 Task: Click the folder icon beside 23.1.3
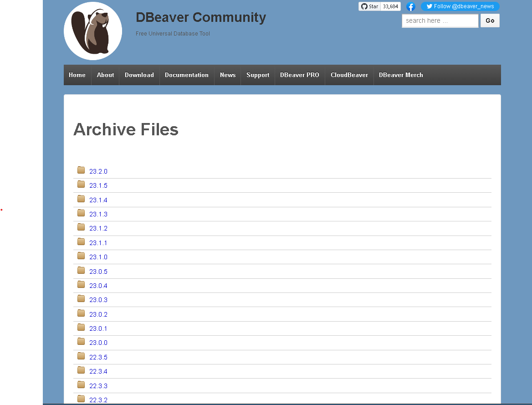81,213
